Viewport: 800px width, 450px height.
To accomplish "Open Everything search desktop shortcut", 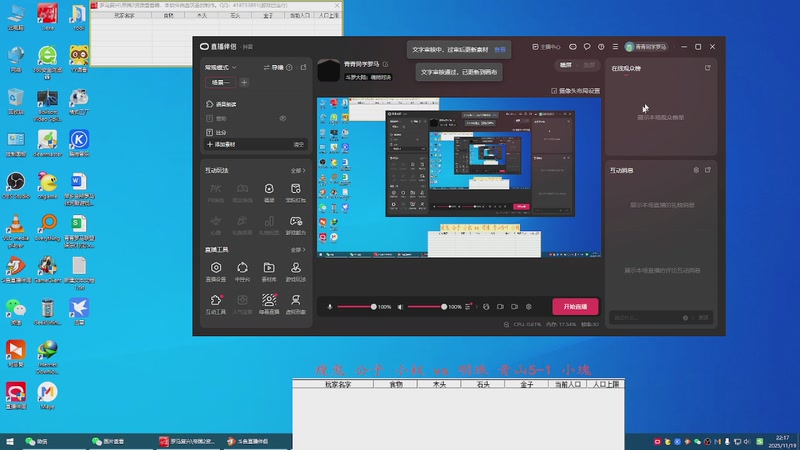I will [47, 228].
